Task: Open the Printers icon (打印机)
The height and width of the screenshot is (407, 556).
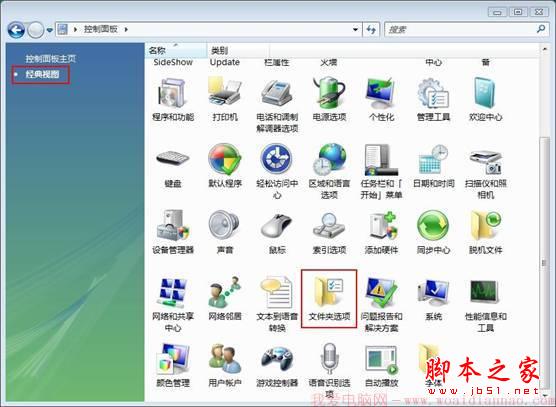Action: 225,100
